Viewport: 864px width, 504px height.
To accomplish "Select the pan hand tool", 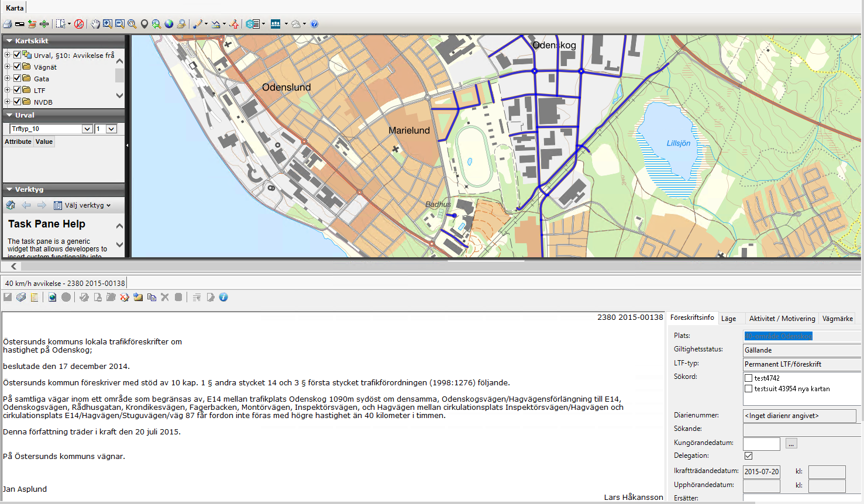I will point(95,24).
